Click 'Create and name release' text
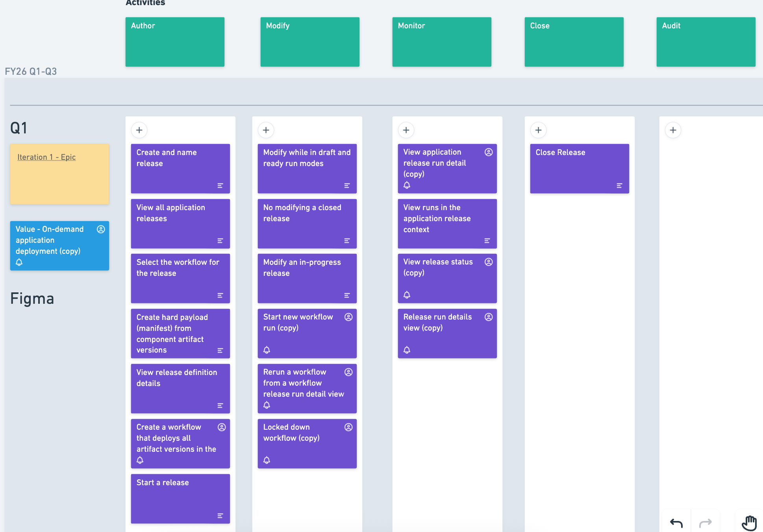Image resolution: width=763 pixels, height=532 pixels. 167,158
